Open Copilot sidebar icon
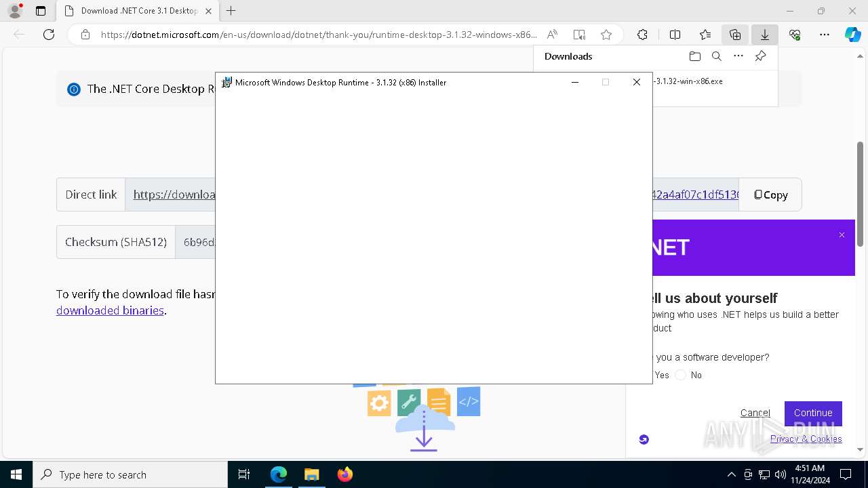 click(x=852, y=35)
